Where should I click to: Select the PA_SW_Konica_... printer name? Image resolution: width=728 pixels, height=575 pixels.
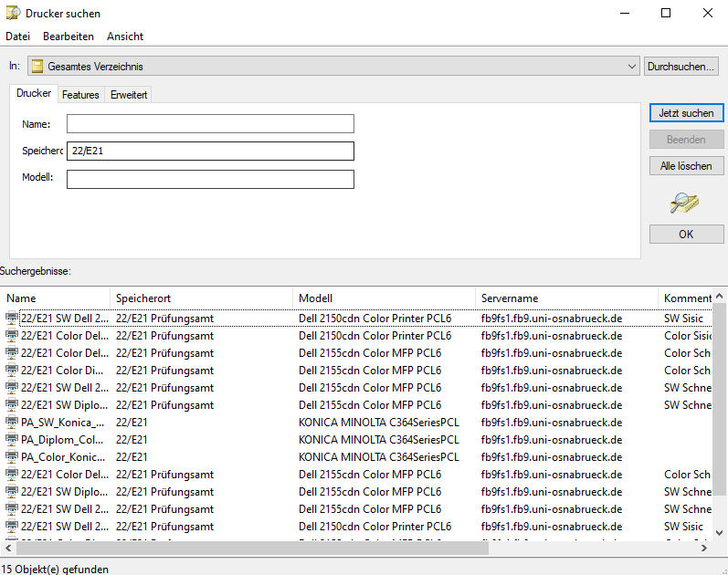pos(63,423)
